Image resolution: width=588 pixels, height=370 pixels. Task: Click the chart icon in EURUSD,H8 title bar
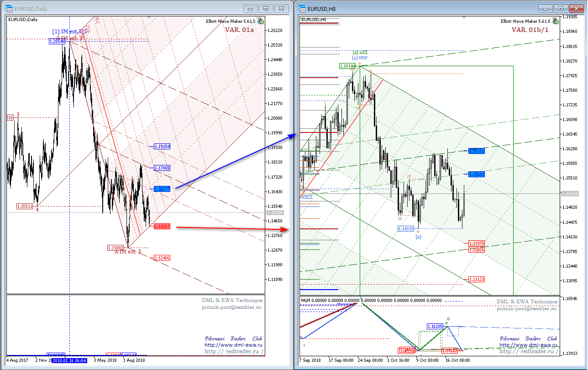[x=302, y=9]
